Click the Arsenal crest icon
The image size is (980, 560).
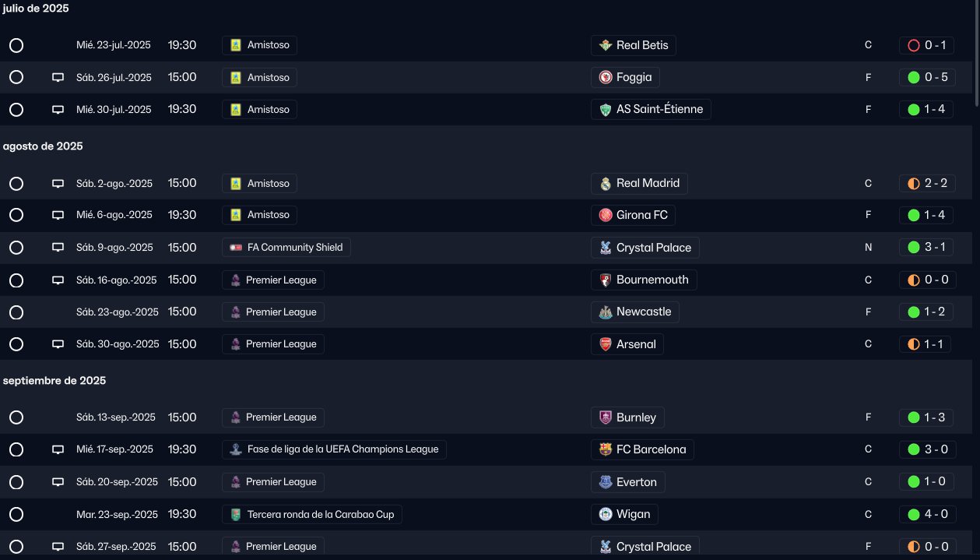point(606,344)
